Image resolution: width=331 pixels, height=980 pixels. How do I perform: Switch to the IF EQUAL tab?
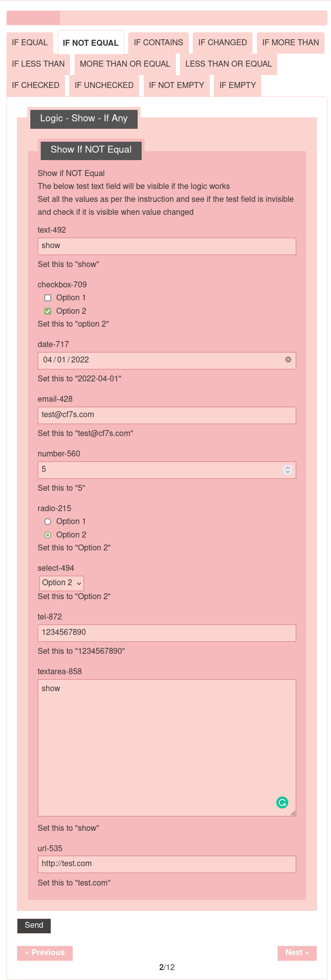(30, 43)
